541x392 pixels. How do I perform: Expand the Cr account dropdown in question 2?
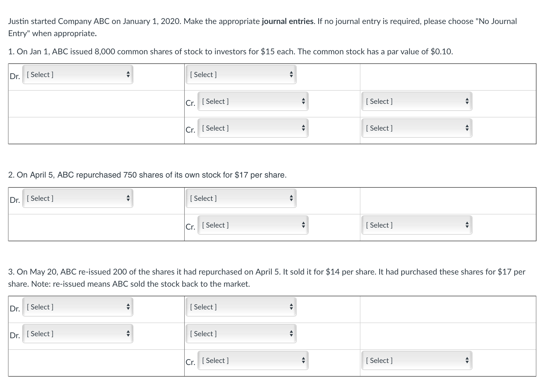(253, 225)
